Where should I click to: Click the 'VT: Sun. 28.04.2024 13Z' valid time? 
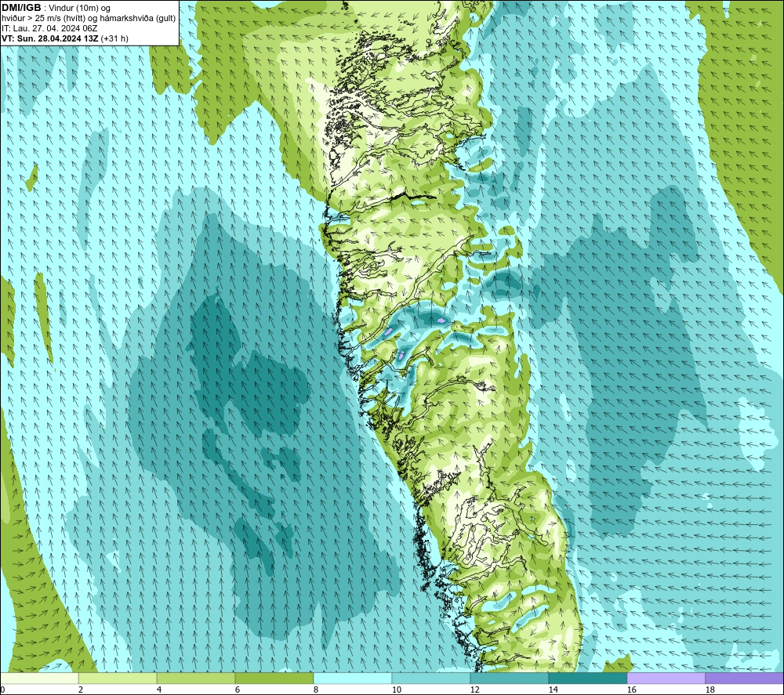click(50, 38)
